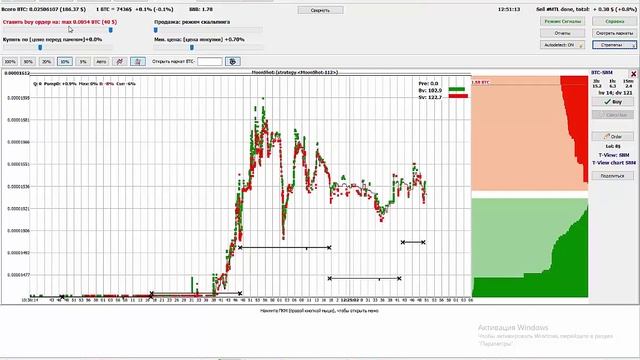Screen dimensions: 640x360
Task: Click the 12:51:13 clock text
Action: coord(509,9)
